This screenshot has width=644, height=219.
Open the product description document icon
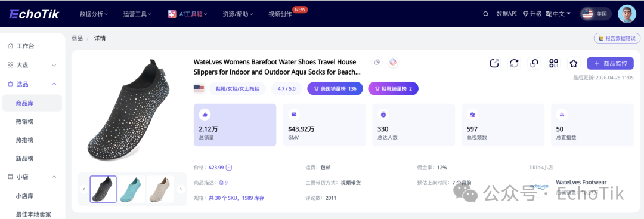221,183
